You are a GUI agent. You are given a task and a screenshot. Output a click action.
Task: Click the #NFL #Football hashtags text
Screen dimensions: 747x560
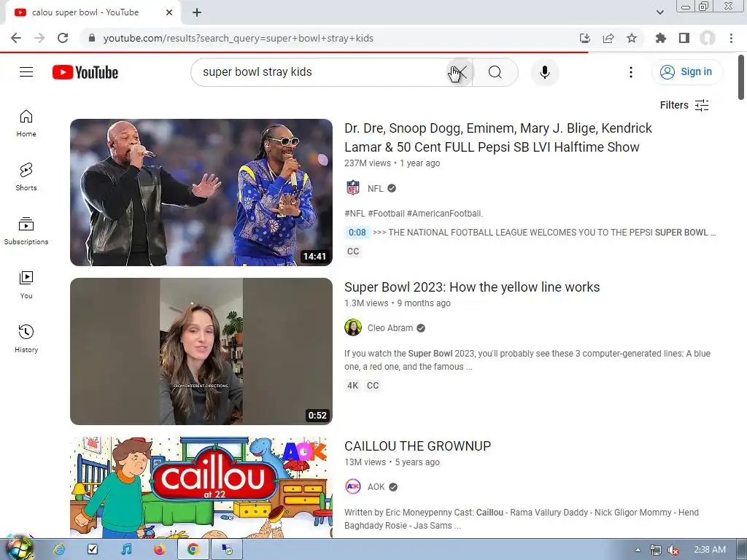pos(414,214)
